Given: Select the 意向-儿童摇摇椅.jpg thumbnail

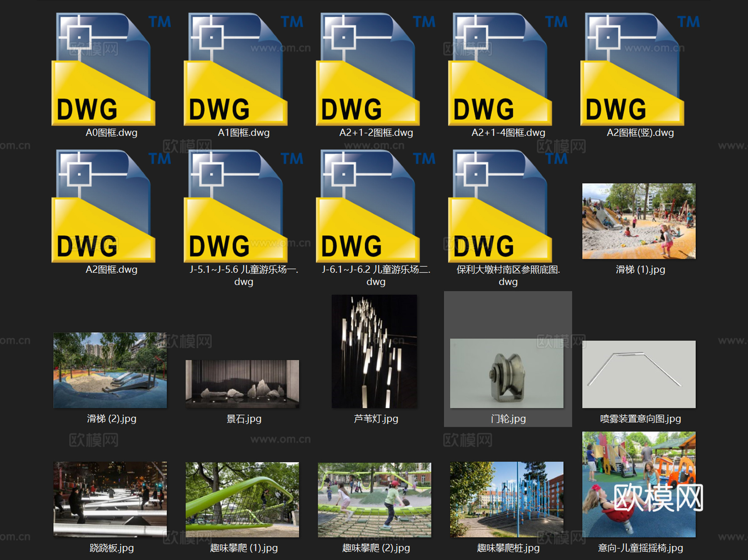Looking at the screenshot, I should point(639,484).
